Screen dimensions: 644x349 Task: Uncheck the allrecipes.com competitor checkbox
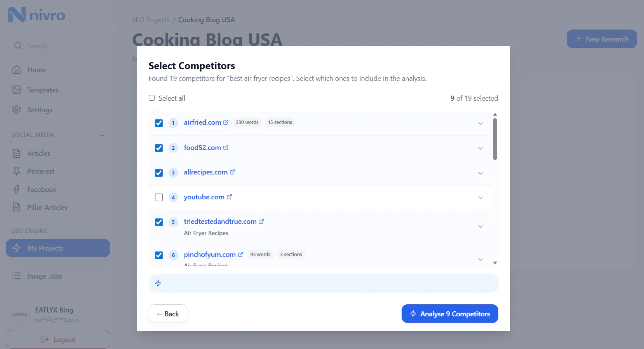(159, 173)
